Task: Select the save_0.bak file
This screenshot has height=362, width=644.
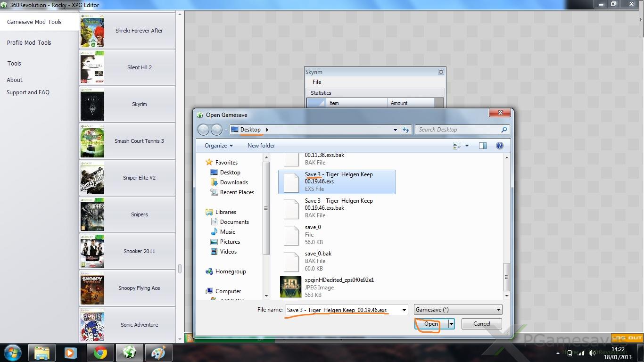Action: pyautogui.click(x=318, y=261)
